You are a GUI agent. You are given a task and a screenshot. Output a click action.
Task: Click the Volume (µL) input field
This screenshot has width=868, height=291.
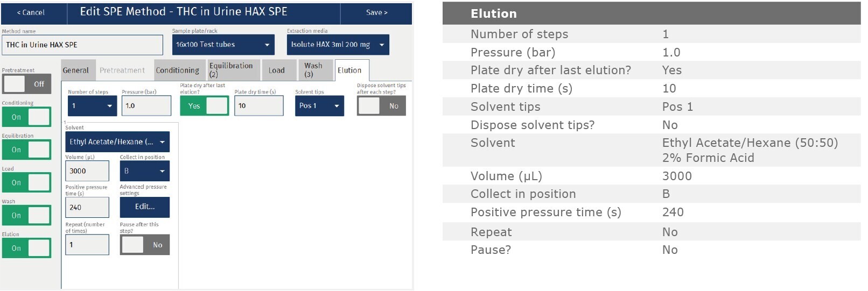87,171
